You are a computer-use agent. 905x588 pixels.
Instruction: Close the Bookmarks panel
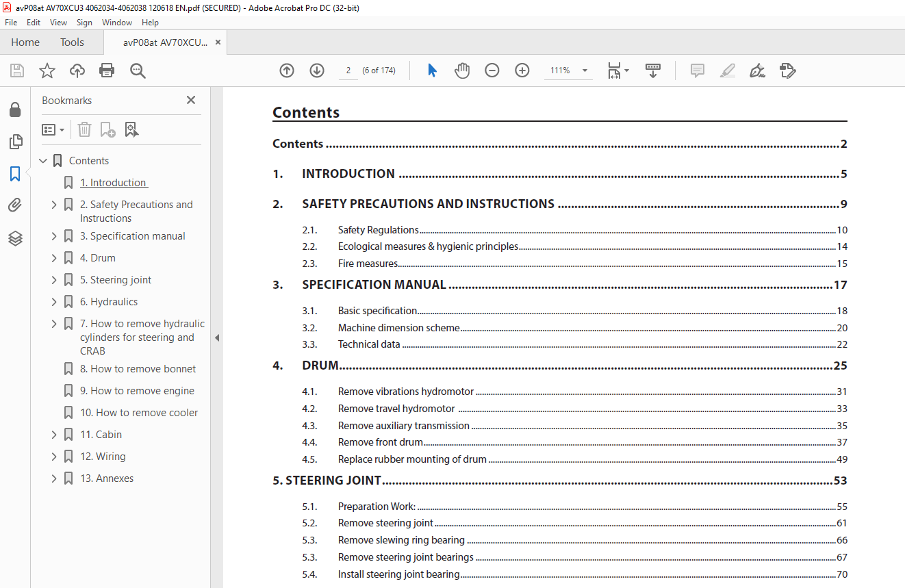tap(191, 100)
